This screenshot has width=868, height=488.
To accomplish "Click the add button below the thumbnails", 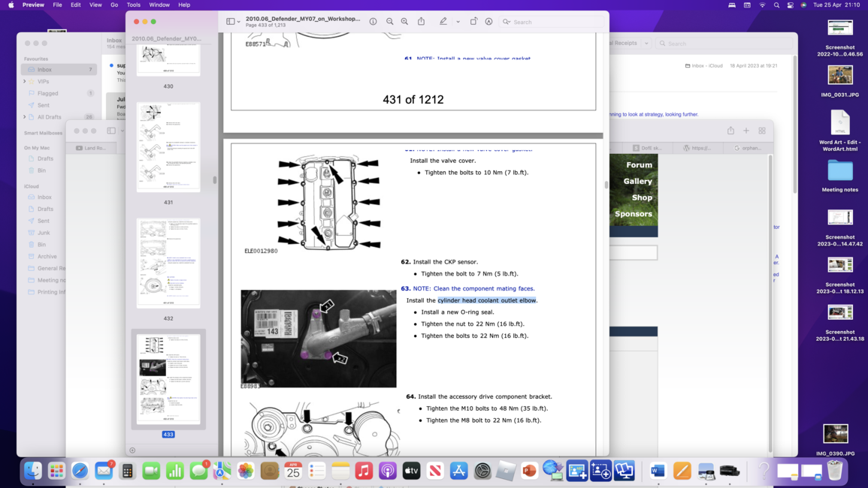I will click(132, 450).
